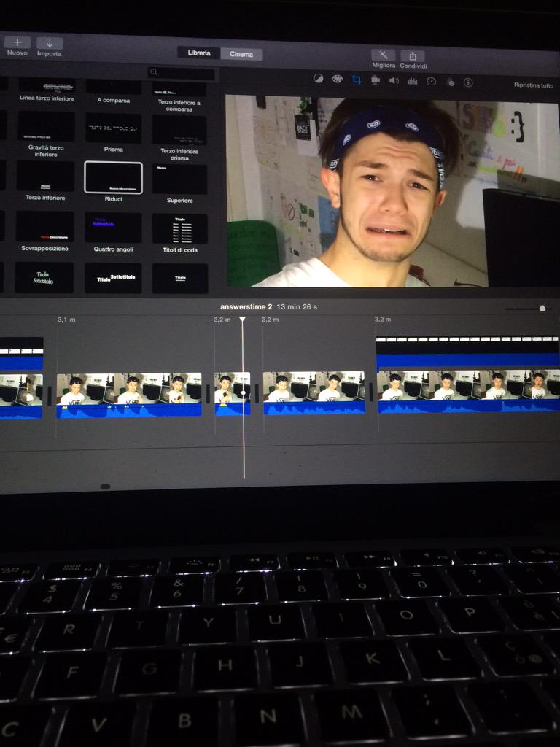Select the serif Titolo Sottotitolo thumbnail

(44, 278)
